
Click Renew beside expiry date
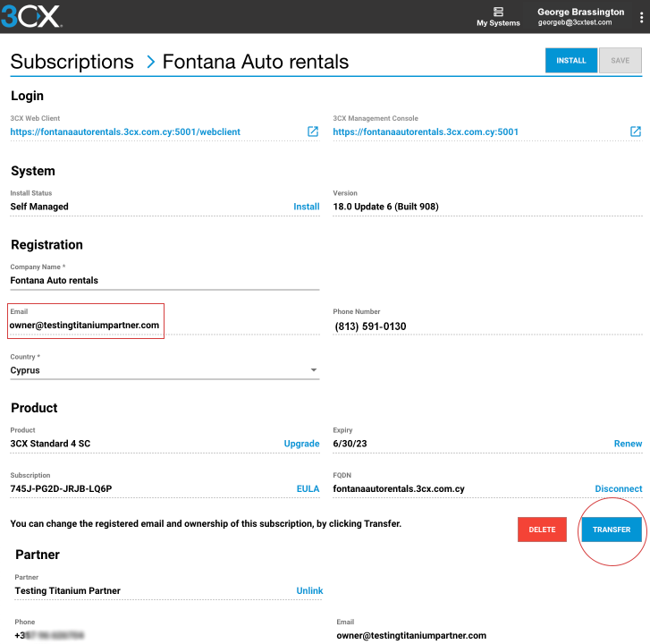pyautogui.click(x=628, y=444)
